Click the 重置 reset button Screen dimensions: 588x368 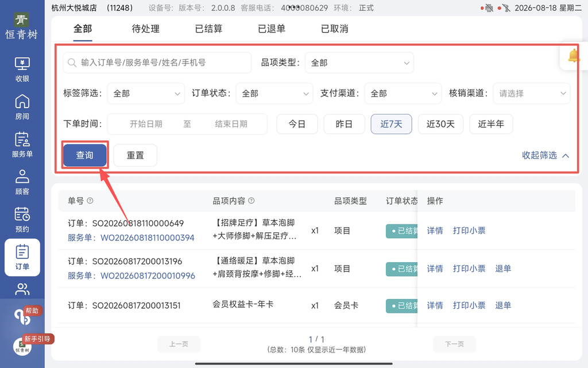(x=136, y=155)
